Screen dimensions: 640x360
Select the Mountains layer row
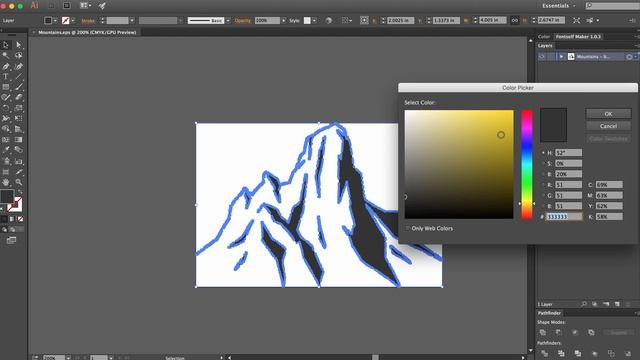coord(587,57)
